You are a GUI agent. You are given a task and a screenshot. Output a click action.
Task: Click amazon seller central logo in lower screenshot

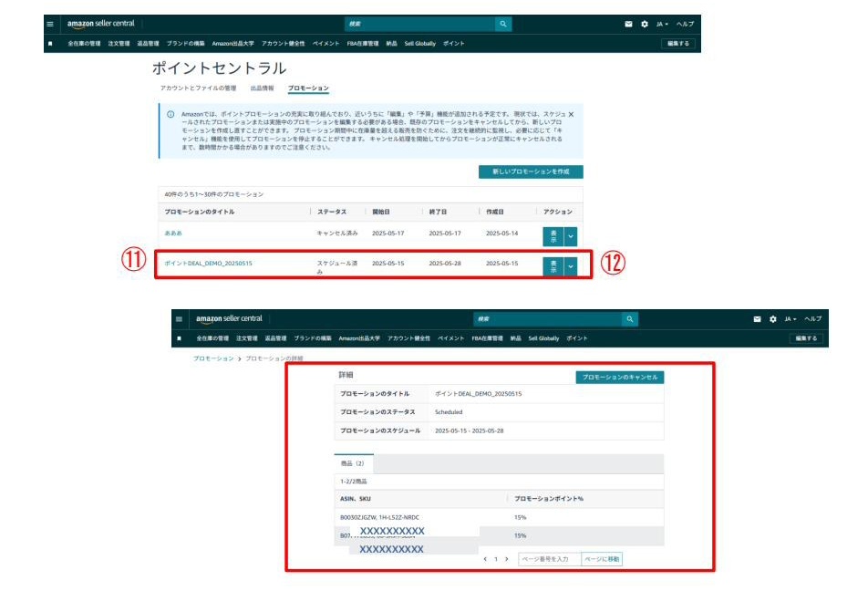click(229, 318)
